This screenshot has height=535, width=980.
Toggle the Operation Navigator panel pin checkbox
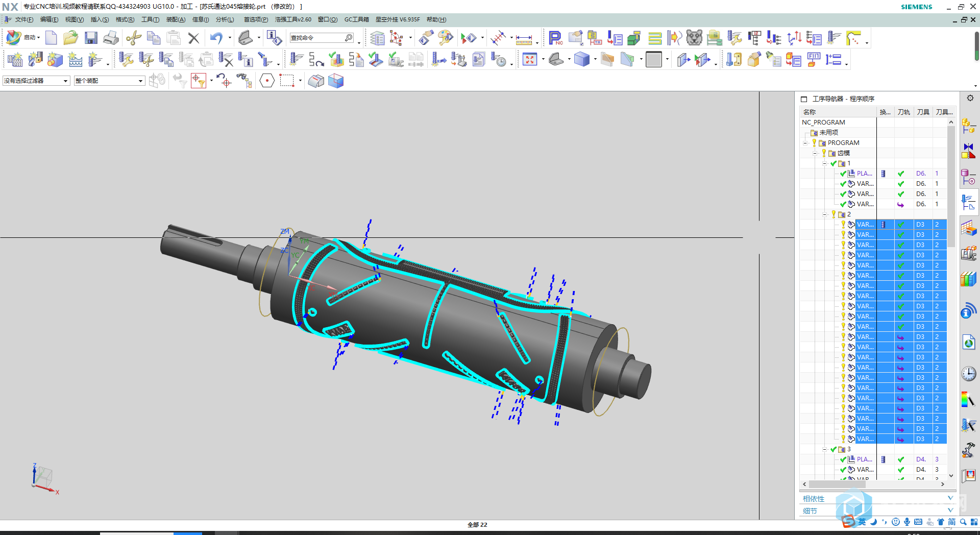tap(804, 99)
